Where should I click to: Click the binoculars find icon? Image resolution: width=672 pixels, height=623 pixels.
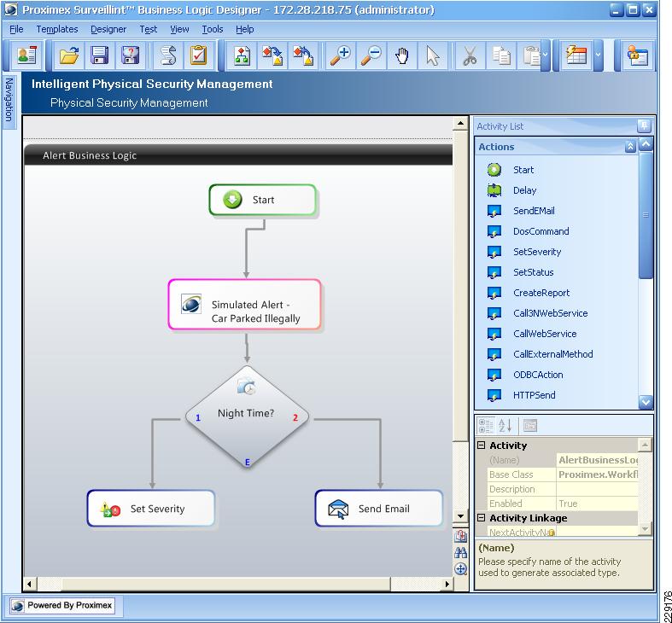click(461, 553)
